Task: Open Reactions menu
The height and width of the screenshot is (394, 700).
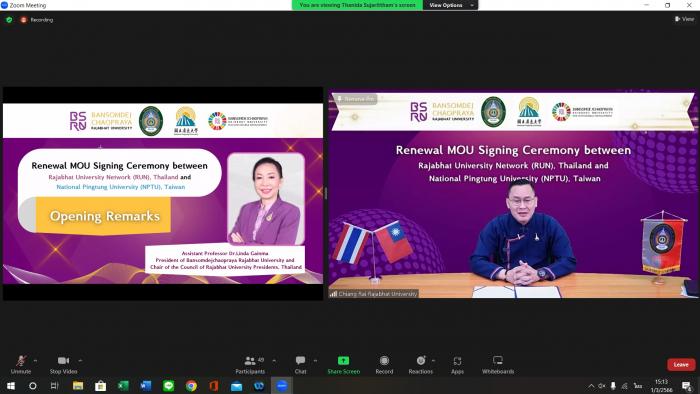Action: point(421,364)
